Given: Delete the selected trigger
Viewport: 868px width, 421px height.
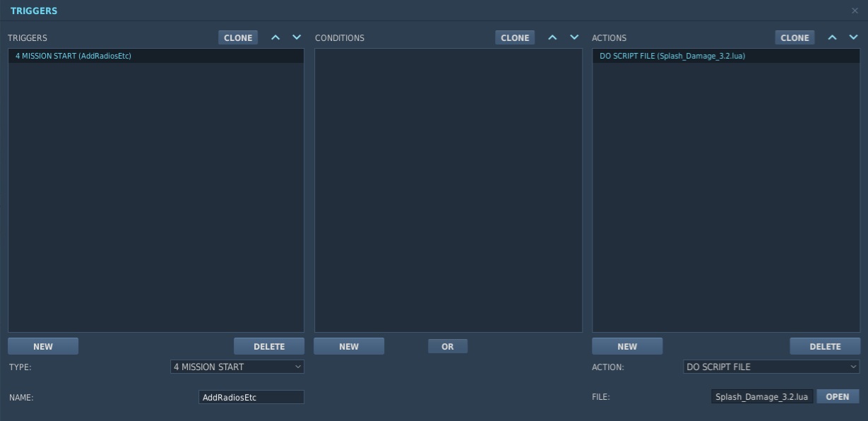Looking at the screenshot, I should tap(269, 346).
